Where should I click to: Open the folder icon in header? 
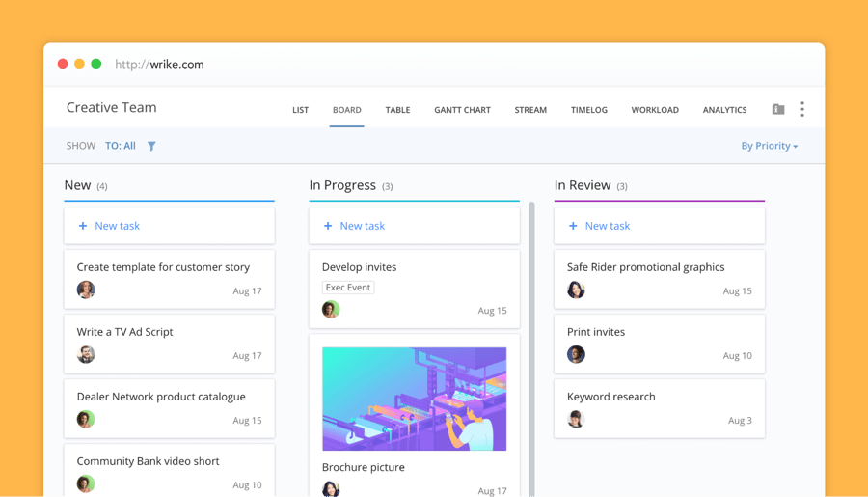[778, 110]
